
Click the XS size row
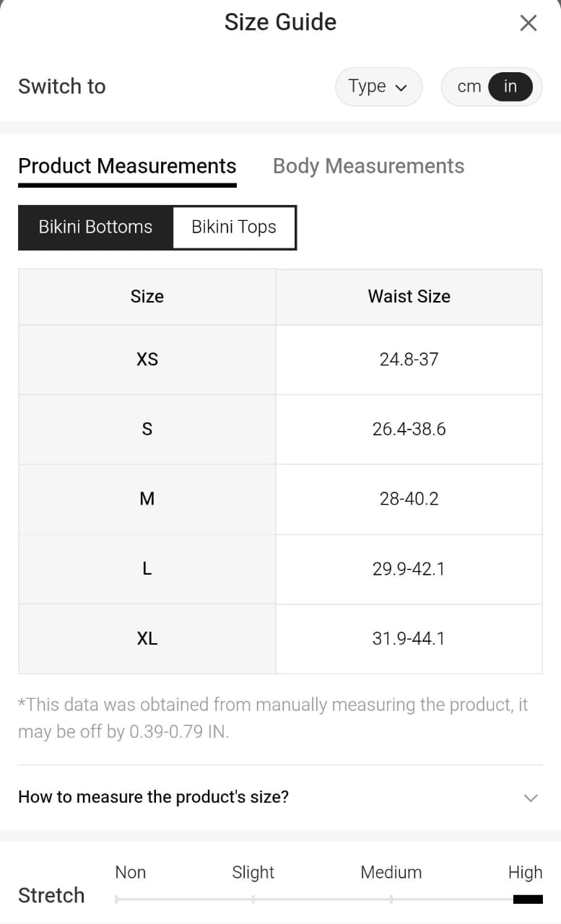147,359
